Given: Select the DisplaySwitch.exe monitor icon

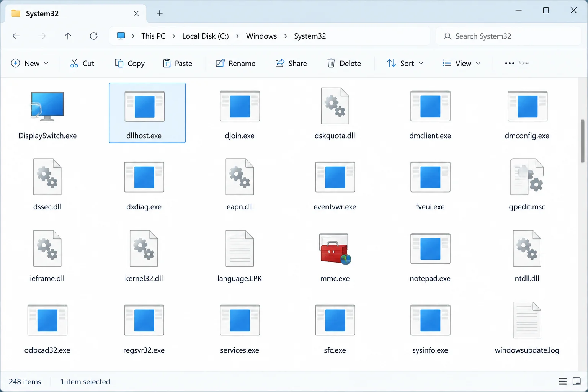Looking at the screenshot, I should pos(47,106).
